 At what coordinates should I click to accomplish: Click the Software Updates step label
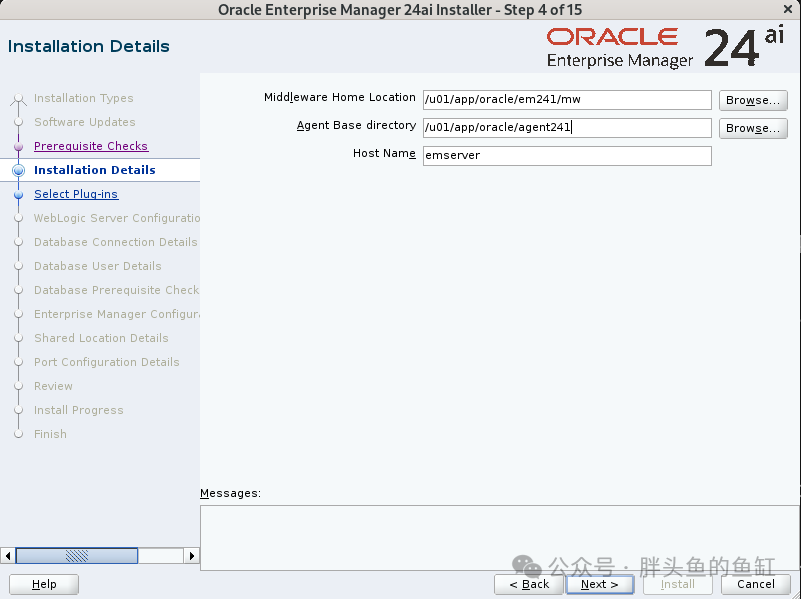coord(85,122)
